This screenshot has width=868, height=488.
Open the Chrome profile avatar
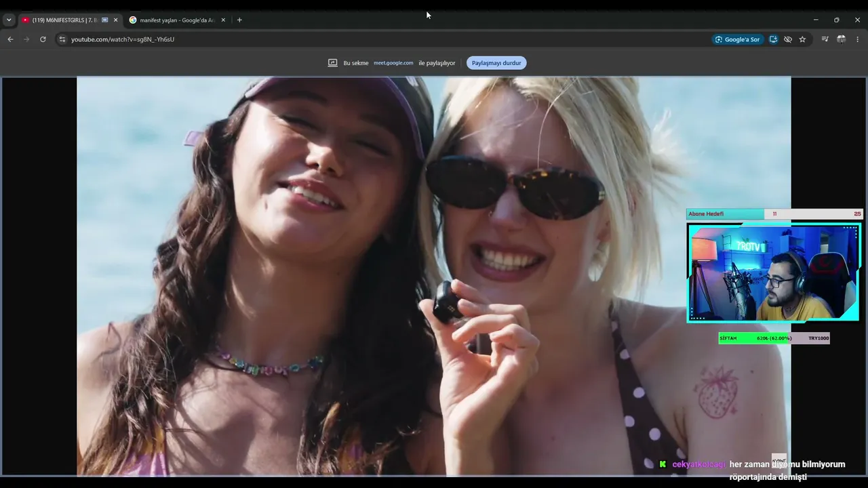[841, 39]
